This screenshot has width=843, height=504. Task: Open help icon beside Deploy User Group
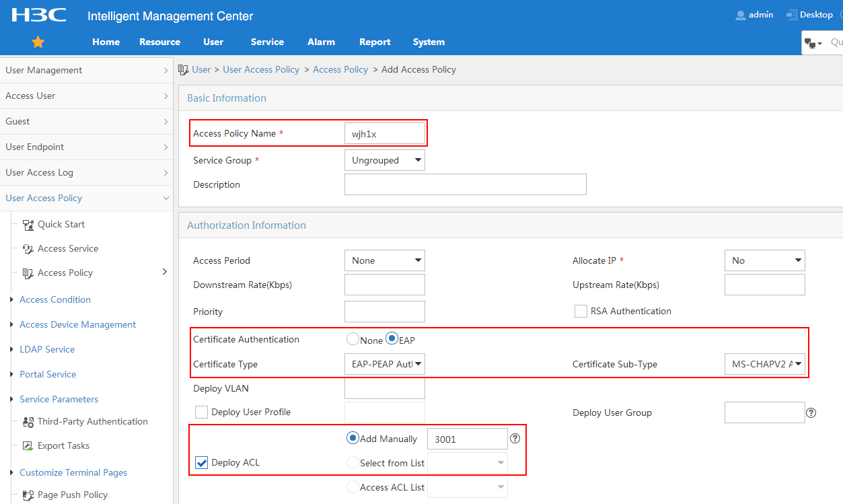[811, 412]
